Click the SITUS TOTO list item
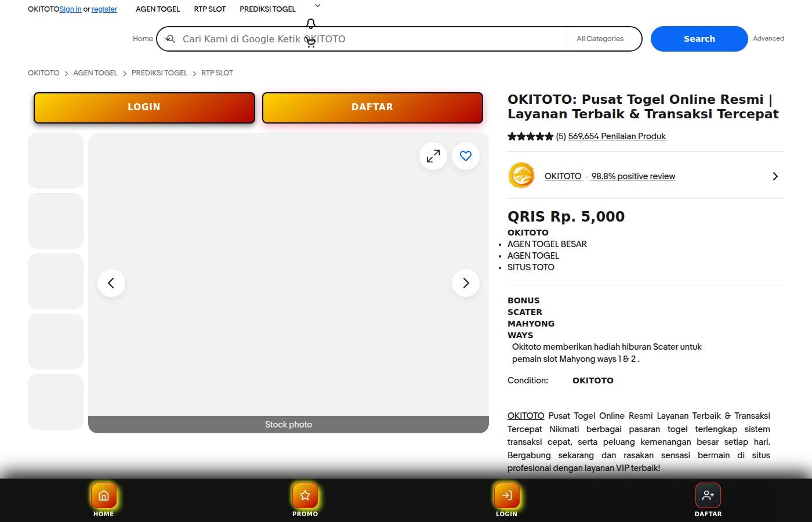Viewport: 812px width, 522px height. coord(531,267)
